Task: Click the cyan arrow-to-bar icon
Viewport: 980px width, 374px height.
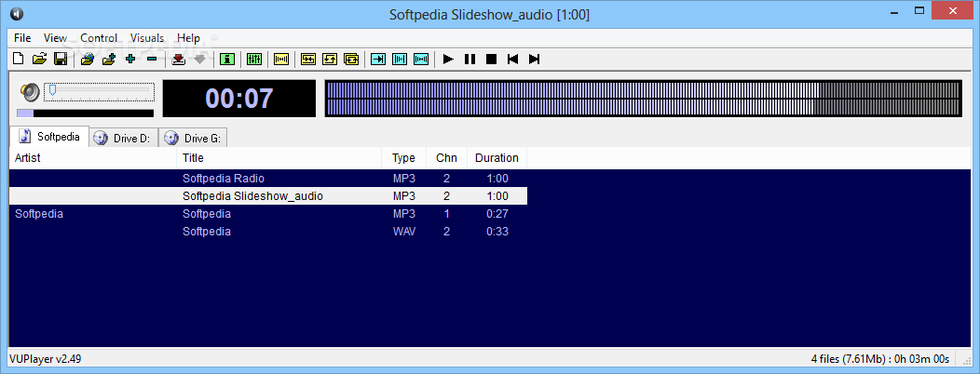Action: [378, 60]
